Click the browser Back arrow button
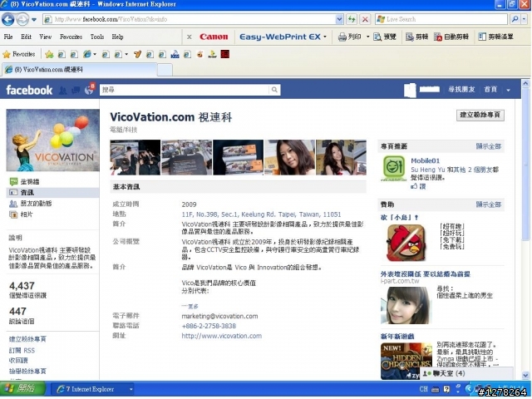The width and height of the screenshot is (532, 399). pyautogui.click(x=8, y=19)
